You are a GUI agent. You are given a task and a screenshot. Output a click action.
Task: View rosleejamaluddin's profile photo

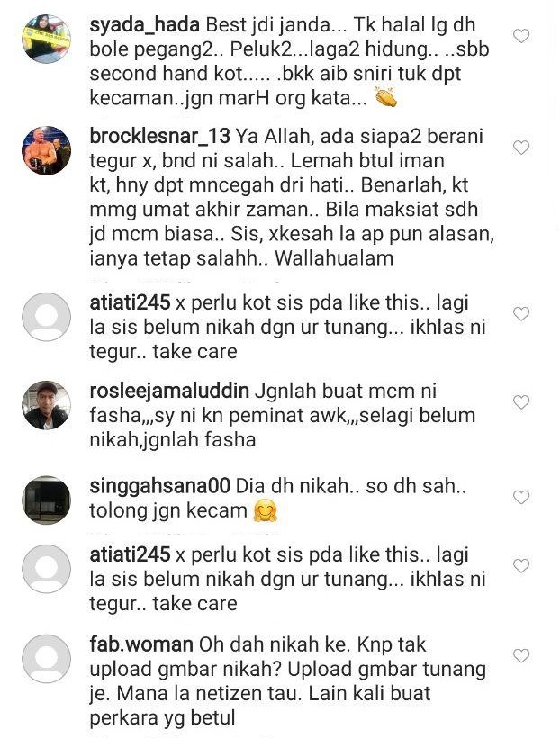[46, 405]
